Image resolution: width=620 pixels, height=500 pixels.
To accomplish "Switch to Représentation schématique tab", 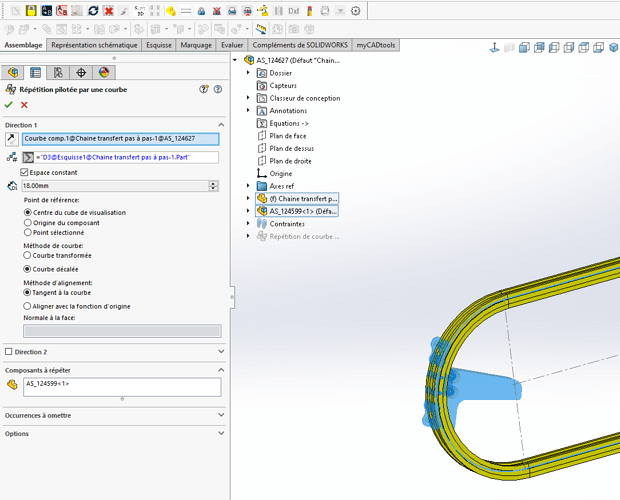I will coord(94,45).
